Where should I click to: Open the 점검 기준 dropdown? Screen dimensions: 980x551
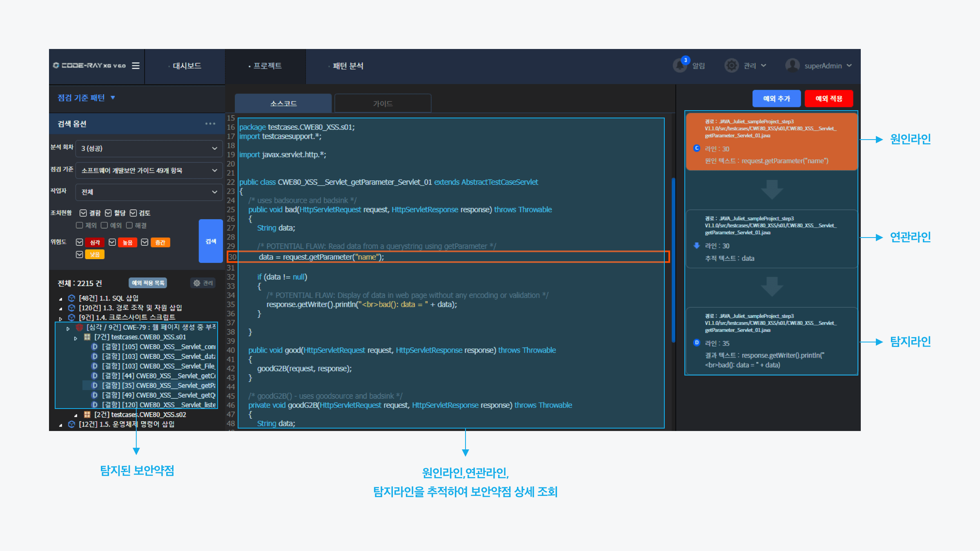tap(149, 170)
